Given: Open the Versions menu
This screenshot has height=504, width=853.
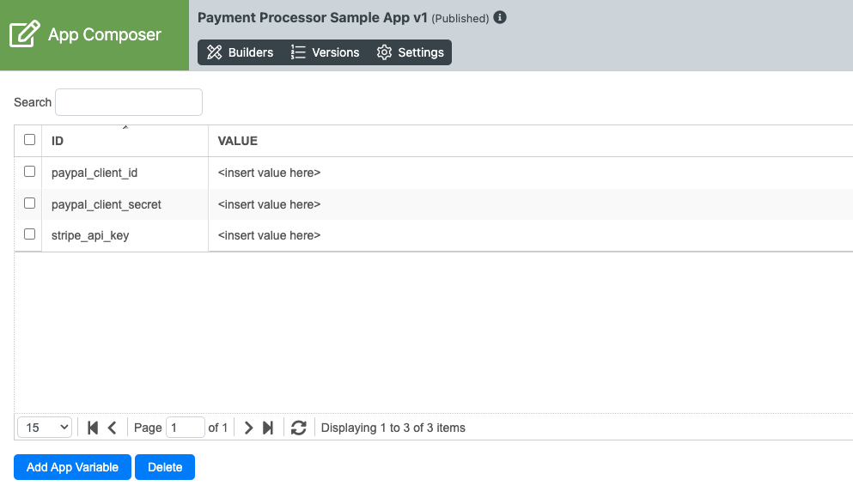Looking at the screenshot, I should [x=325, y=52].
